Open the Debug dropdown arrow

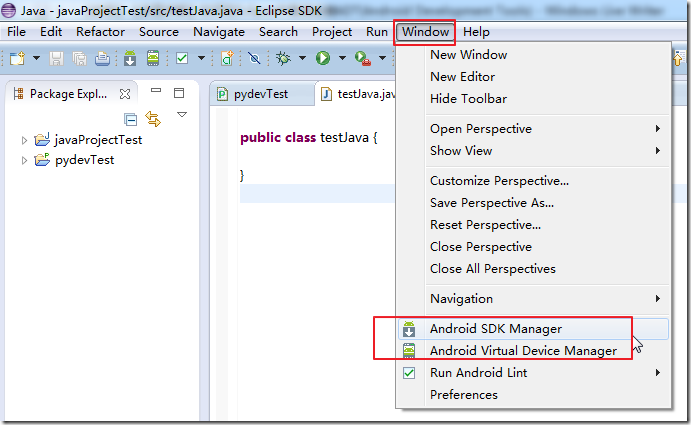pos(302,58)
